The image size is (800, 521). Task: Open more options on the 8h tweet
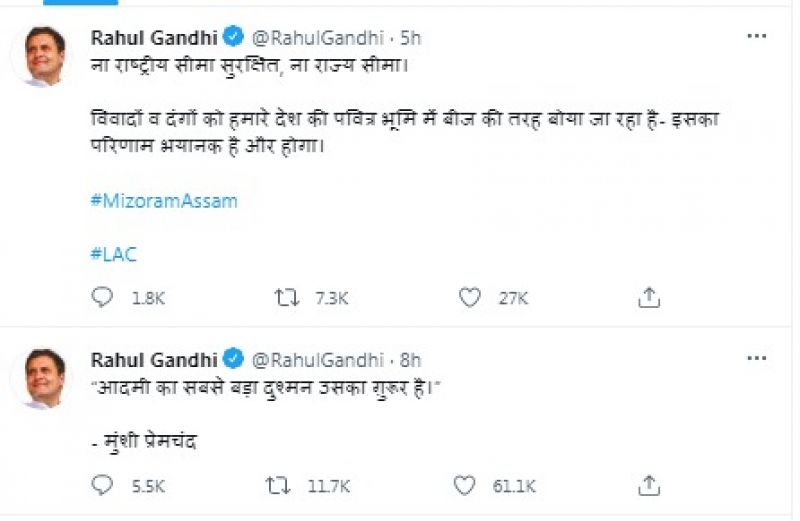(757, 357)
